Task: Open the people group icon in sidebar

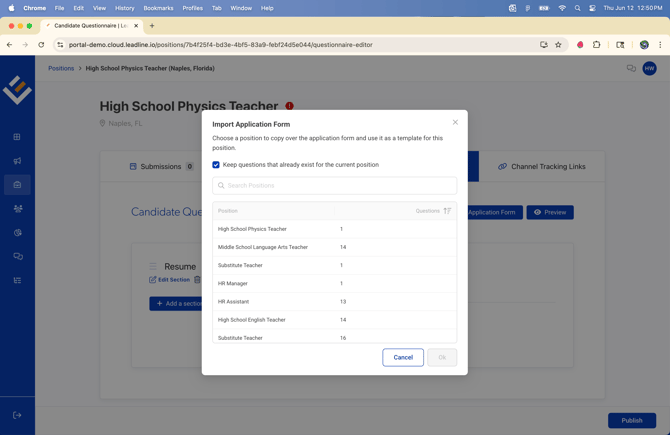Action: [x=17, y=209]
